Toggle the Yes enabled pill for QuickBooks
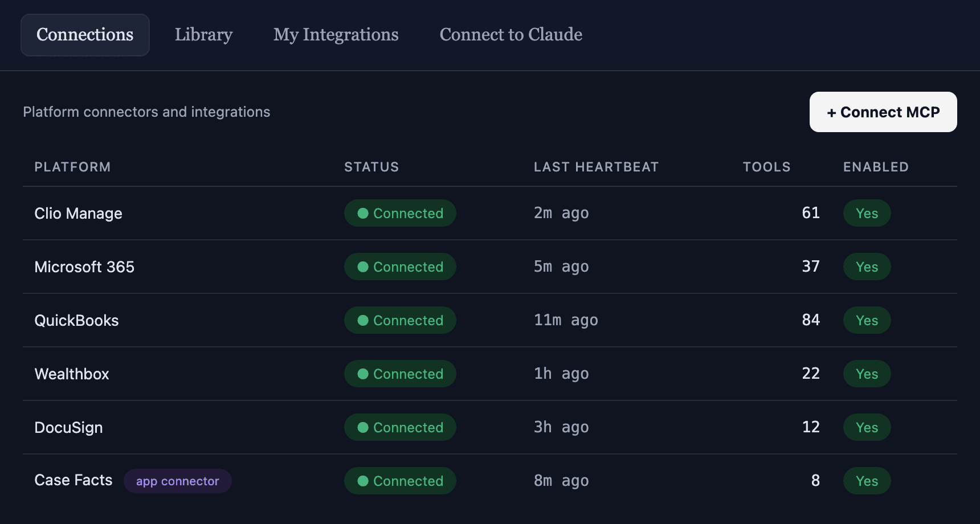This screenshot has width=980, height=524. (867, 320)
